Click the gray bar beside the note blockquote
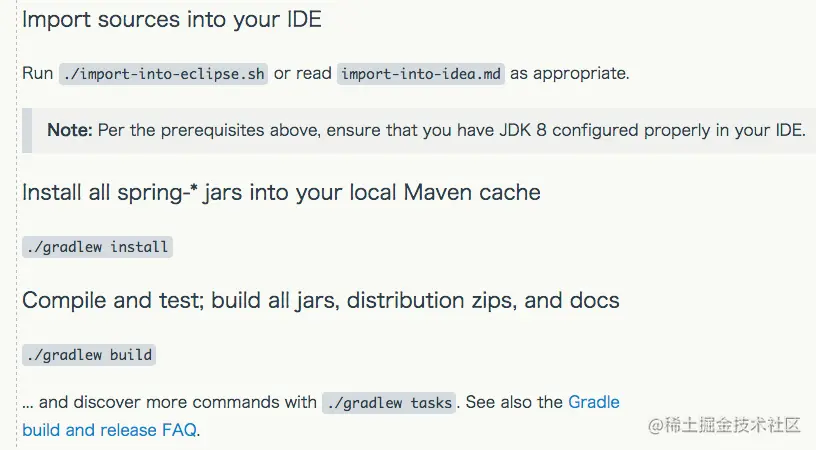Image resolution: width=816 pixels, height=450 pixels. click(27, 131)
